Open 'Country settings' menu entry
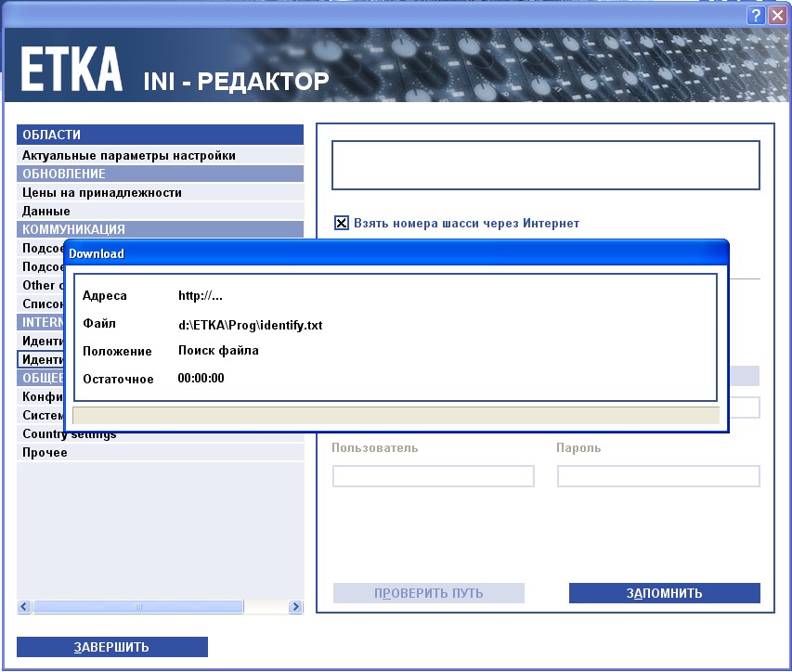792x672 pixels. pos(70,434)
